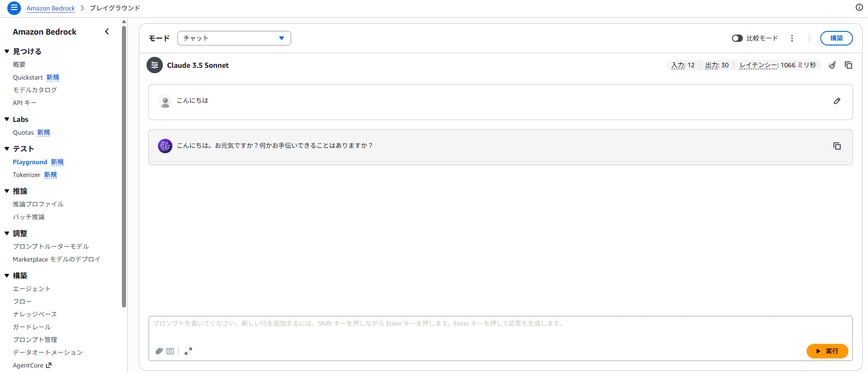This screenshot has width=868, height=373.
Task: Collapse the Labs section
Action: coord(7,119)
